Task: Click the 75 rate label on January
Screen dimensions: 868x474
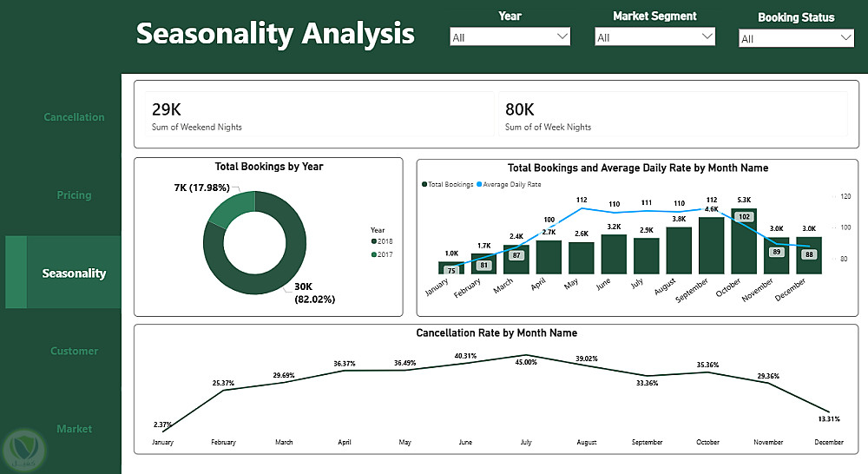Action: click(x=451, y=271)
